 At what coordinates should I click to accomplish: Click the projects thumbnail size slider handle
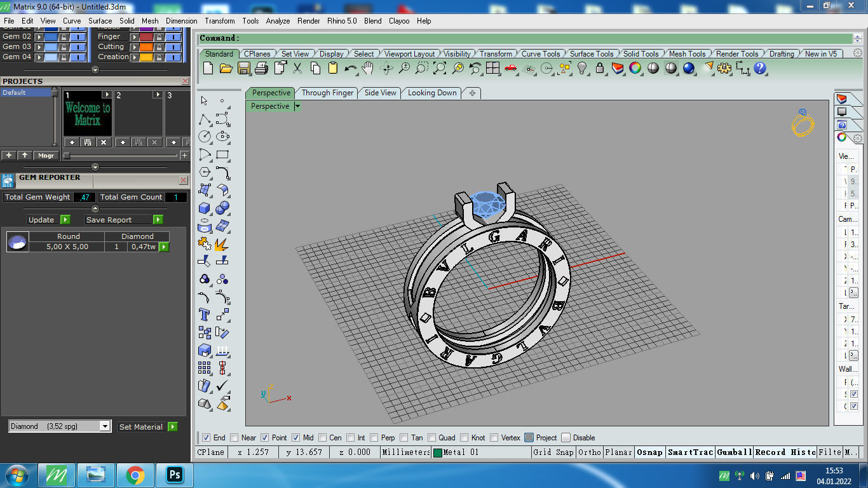[67, 155]
